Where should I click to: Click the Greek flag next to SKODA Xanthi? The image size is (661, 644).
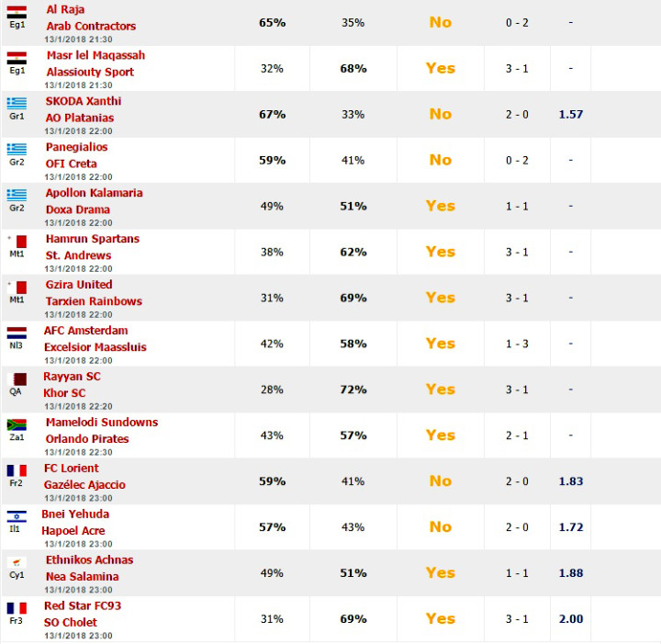tap(17, 103)
